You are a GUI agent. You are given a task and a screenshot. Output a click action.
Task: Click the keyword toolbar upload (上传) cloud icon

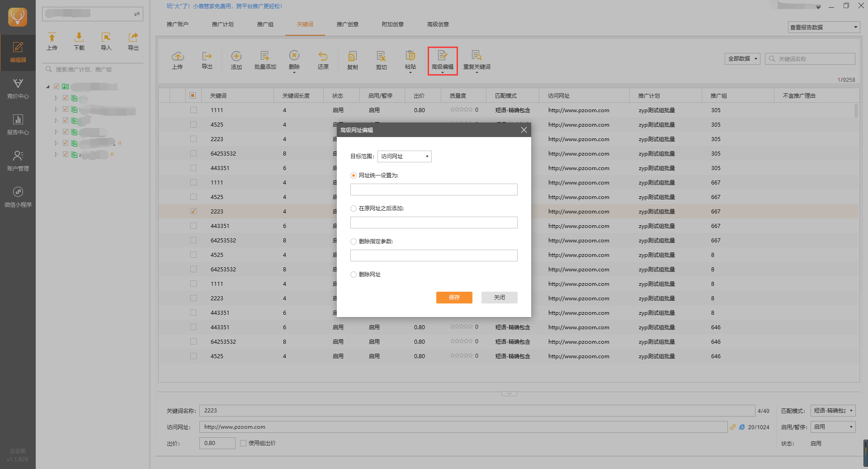coord(178,60)
